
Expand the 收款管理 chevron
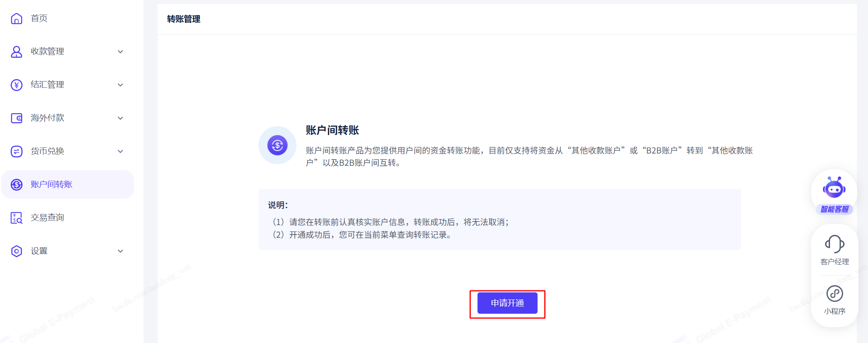121,52
